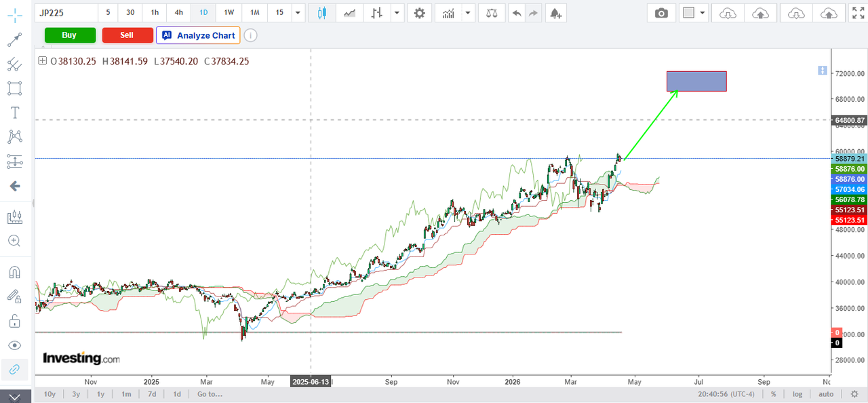Toggle the log scale button
Viewport: 868px width, 403px height.
tap(797, 394)
